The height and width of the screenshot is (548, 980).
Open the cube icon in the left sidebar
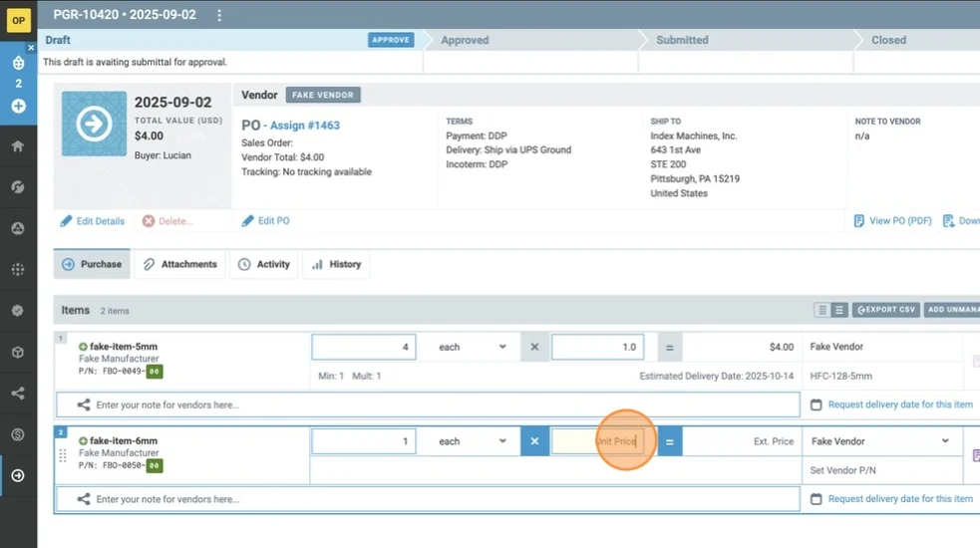pyautogui.click(x=18, y=352)
